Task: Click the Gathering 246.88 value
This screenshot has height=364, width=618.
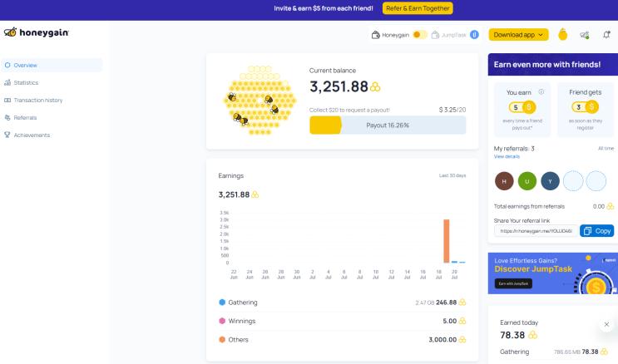Action: (x=446, y=303)
